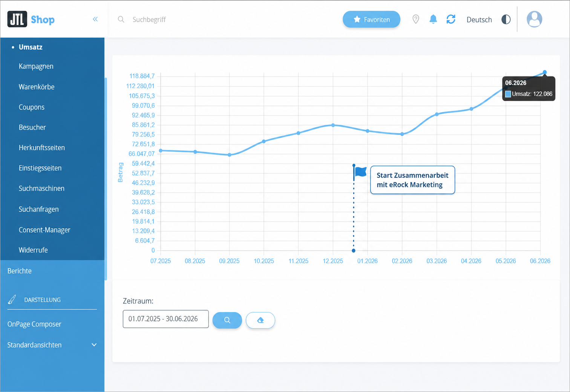The width and height of the screenshot is (570, 392).
Task: Click the Favoriten button
Action: click(371, 19)
